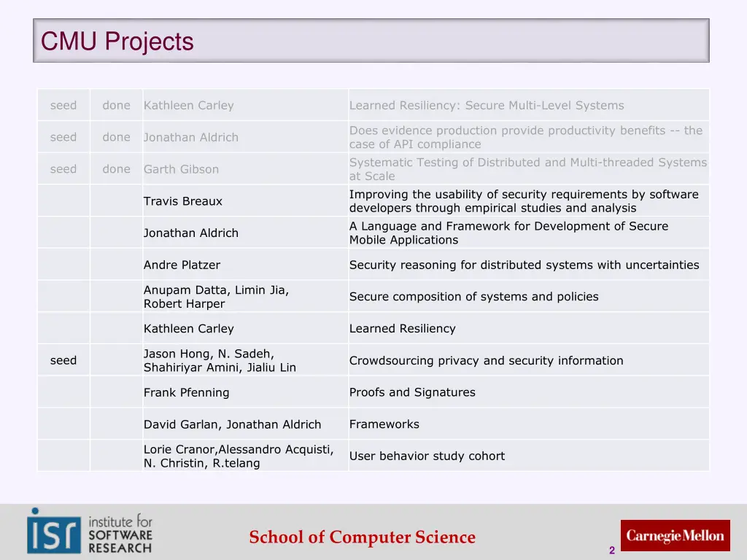Click Learned Resiliency: Secure Multi-Level Systems cell

coord(487,106)
